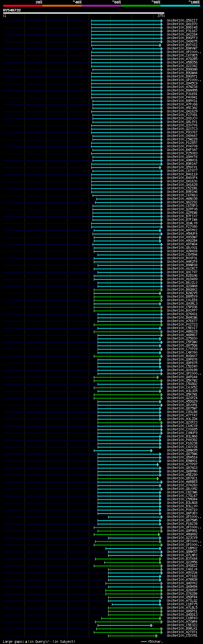Screen dimensions: 203x644
Task: Select the UniRef100_P93767 label
Action: 182,132
